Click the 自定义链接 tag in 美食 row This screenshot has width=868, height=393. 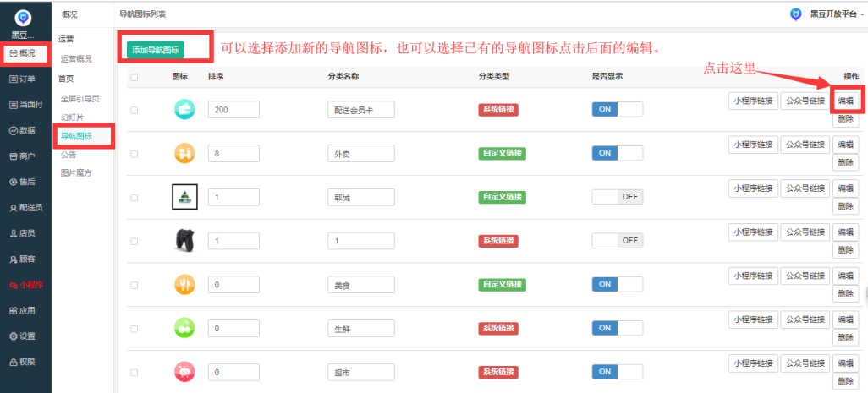coord(502,285)
